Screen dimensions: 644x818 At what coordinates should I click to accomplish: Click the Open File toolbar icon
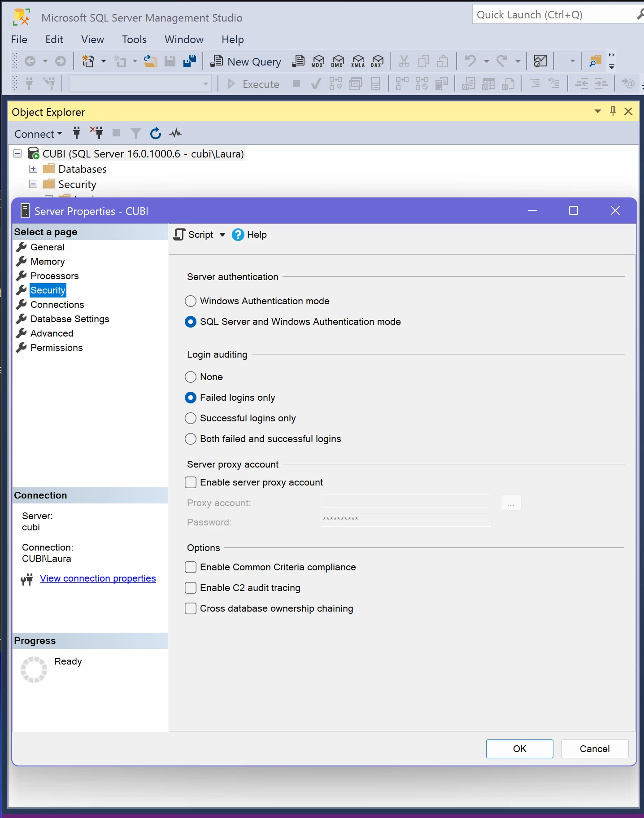click(x=150, y=61)
